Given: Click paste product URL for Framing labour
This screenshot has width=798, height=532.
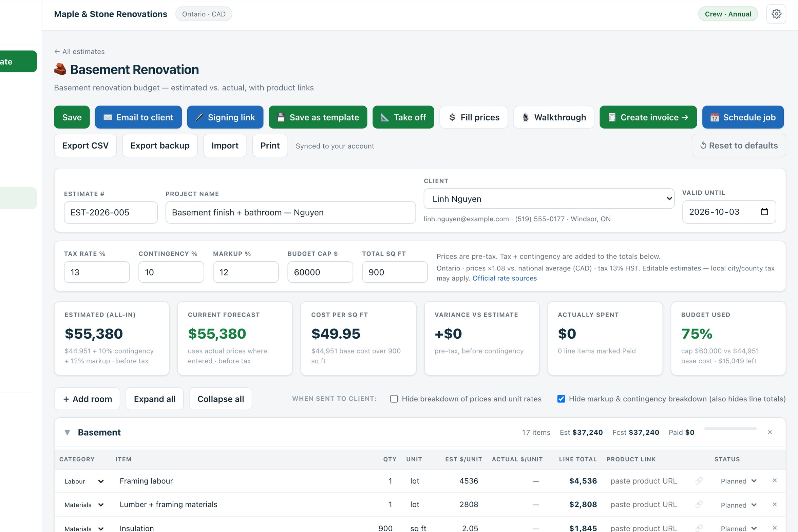Looking at the screenshot, I should [644, 481].
